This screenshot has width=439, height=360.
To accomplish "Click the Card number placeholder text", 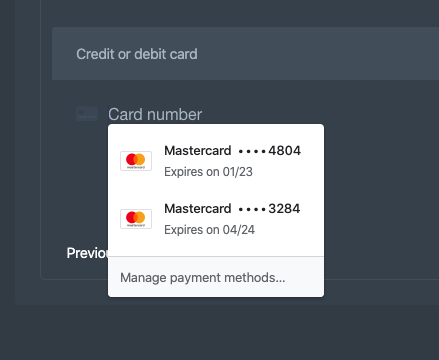I will tap(155, 114).
